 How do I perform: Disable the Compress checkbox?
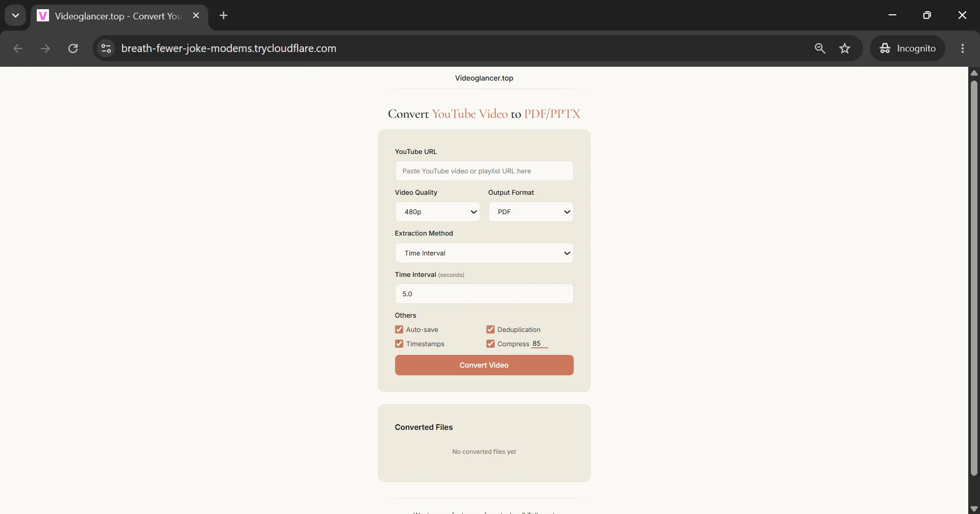pyautogui.click(x=491, y=344)
